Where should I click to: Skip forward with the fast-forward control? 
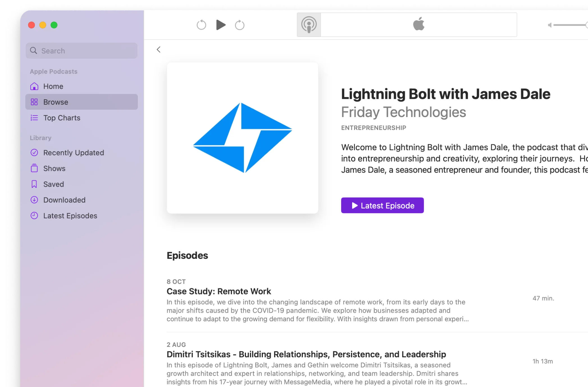[x=240, y=25]
